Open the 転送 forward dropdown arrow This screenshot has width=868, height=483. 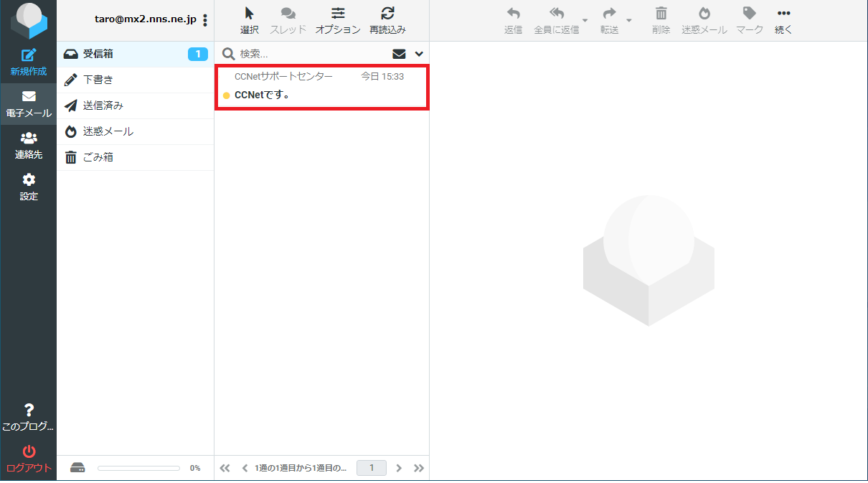629,20
